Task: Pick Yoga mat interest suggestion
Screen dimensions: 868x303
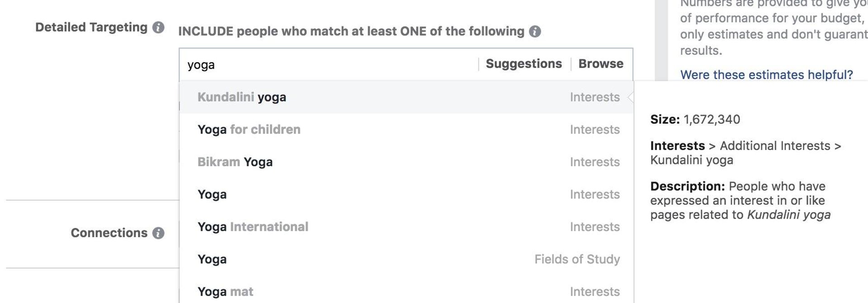Action: [x=225, y=292]
